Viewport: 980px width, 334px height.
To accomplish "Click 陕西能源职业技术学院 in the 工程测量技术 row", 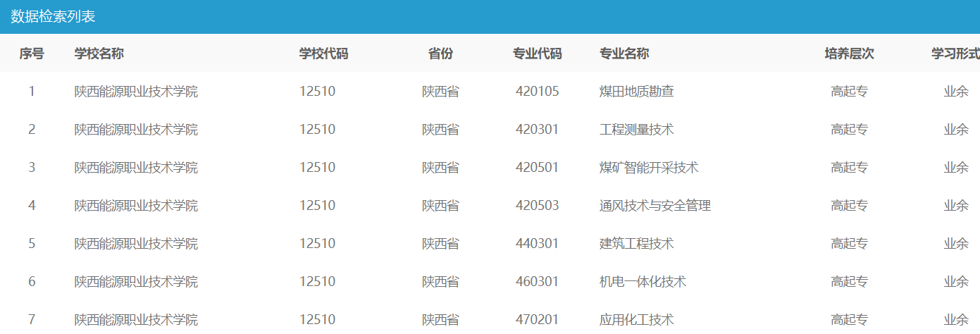I will tap(137, 130).
